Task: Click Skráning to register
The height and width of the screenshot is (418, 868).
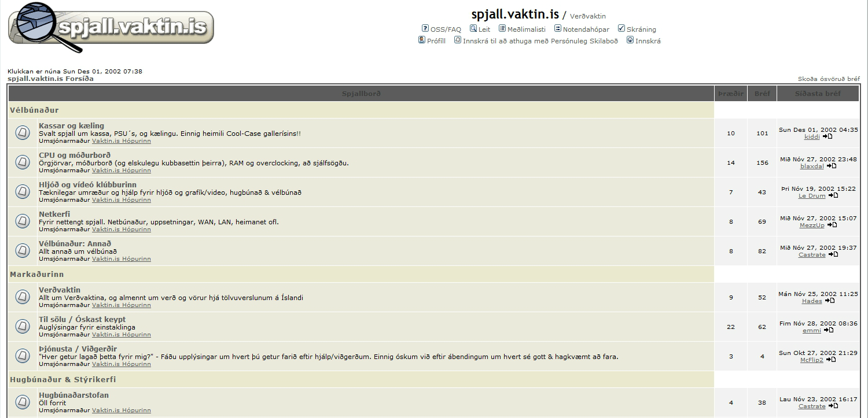Action: pos(641,29)
